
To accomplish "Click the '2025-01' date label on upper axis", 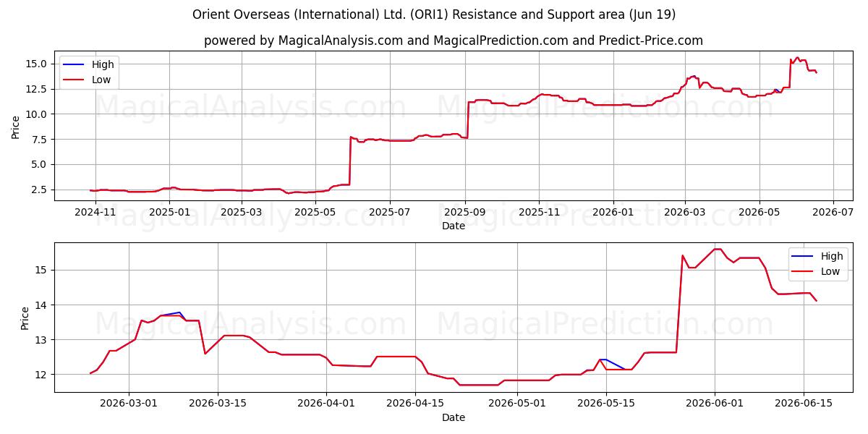I will pyautogui.click(x=169, y=212).
